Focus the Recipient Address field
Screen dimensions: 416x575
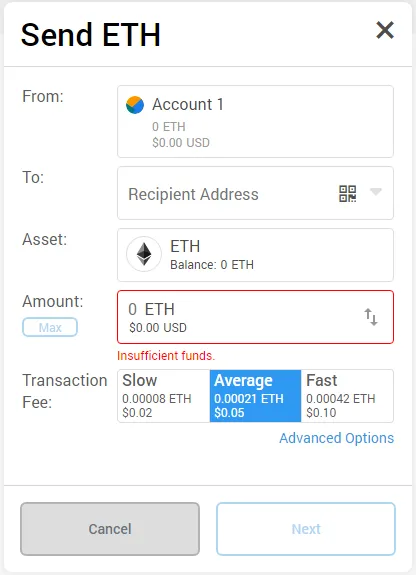pyautogui.click(x=255, y=193)
